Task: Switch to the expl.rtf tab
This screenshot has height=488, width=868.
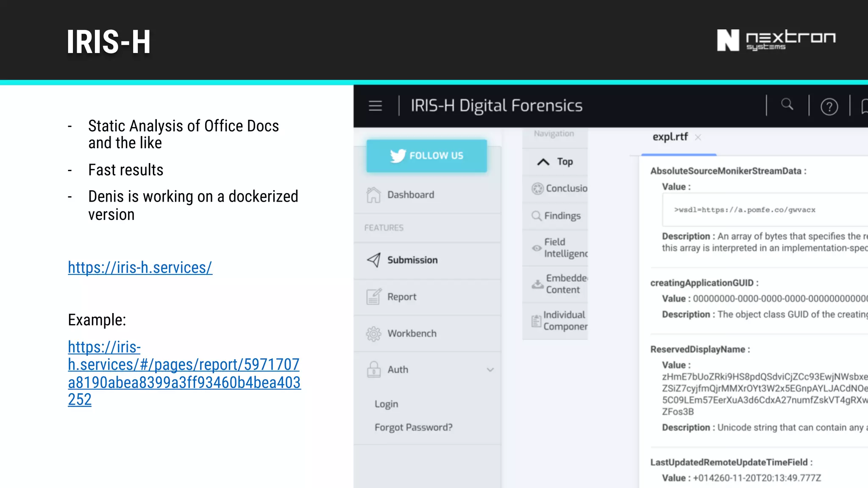Action: point(670,137)
